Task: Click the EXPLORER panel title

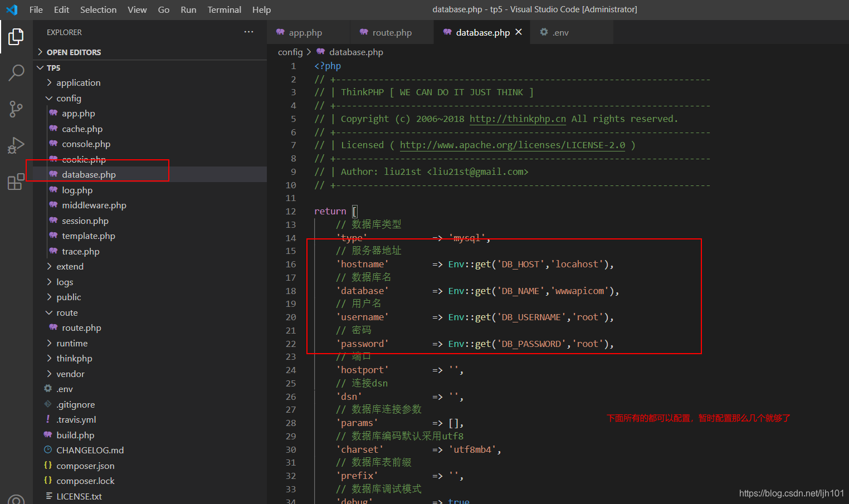Action: (64, 32)
